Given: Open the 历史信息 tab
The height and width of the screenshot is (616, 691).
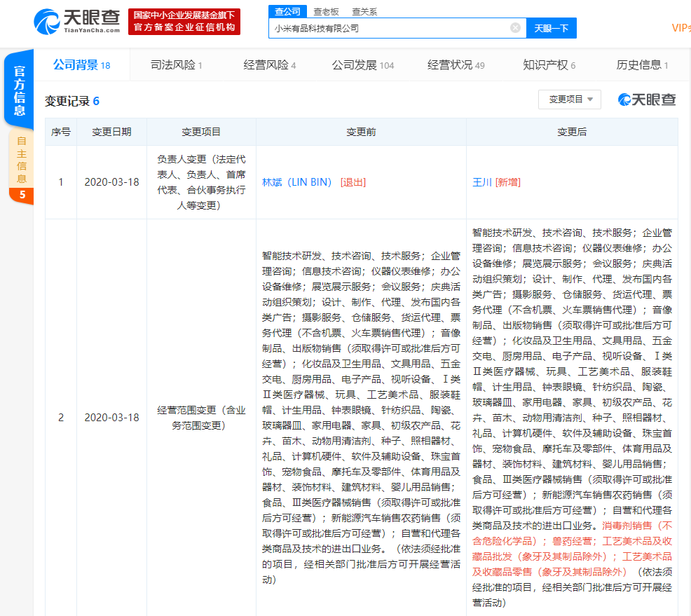Looking at the screenshot, I should pyautogui.click(x=642, y=65).
